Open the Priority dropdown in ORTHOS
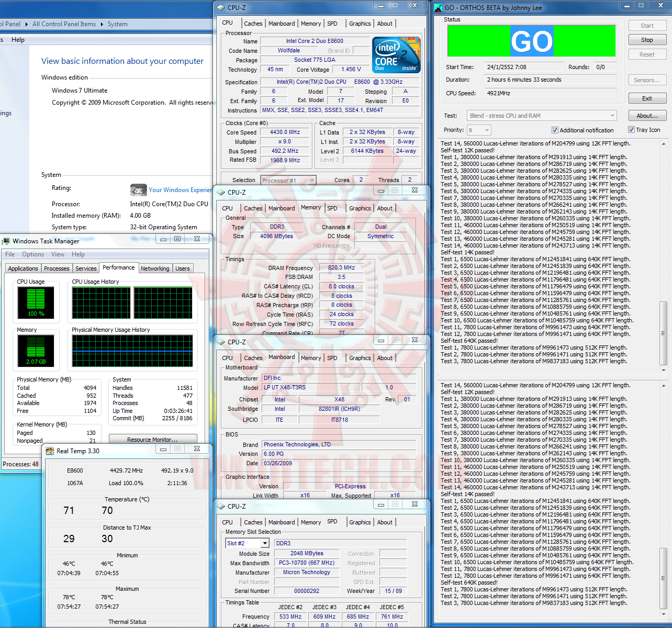Viewport: 672px width, 628px height. click(479, 130)
